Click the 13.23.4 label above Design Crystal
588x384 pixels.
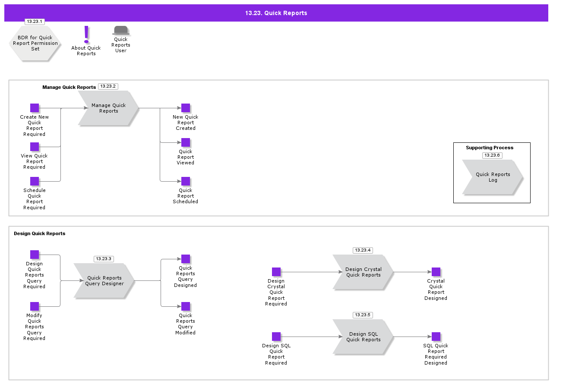click(363, 250)
